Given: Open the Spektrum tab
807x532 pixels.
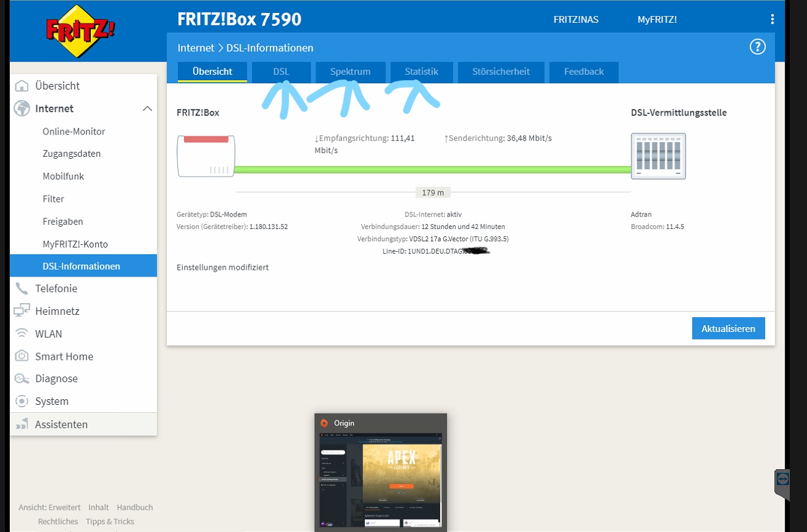Looking at the screenshot, I should point(350,72).
